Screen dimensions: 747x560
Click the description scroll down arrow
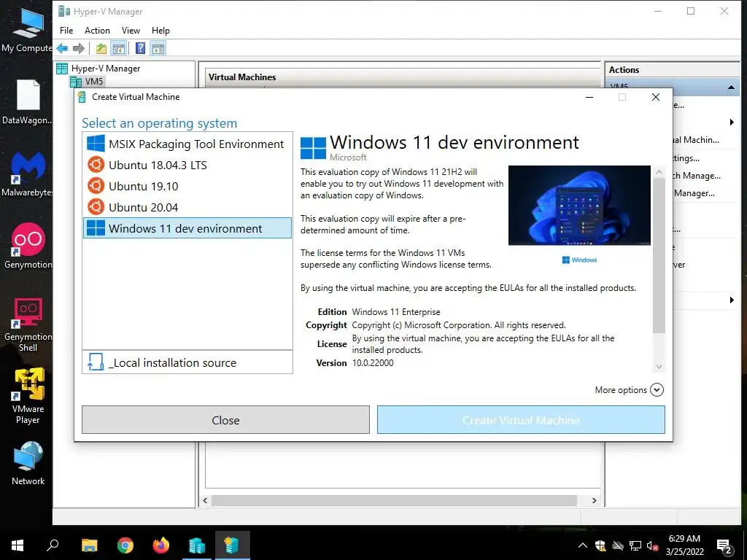(x=659, y=367)
